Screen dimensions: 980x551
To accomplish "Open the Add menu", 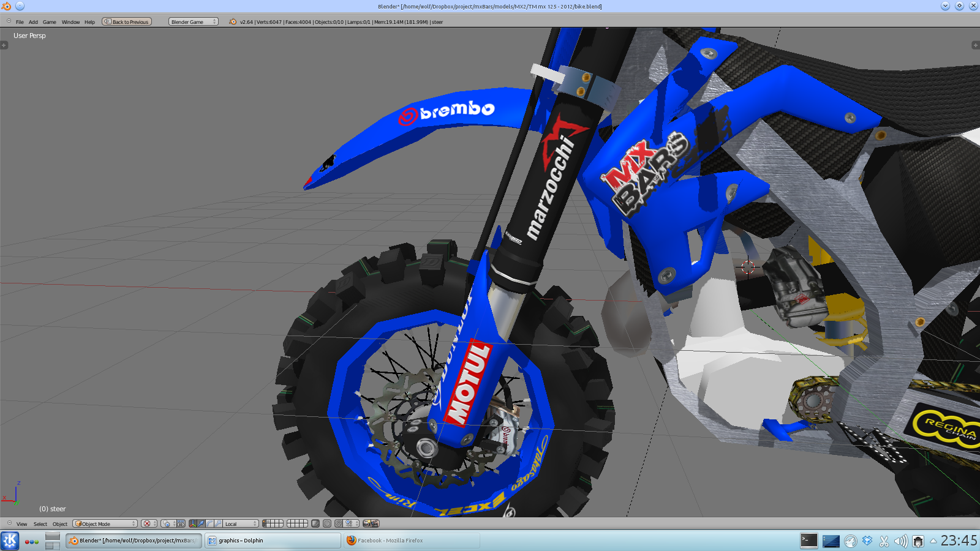I will click(33, 22).
